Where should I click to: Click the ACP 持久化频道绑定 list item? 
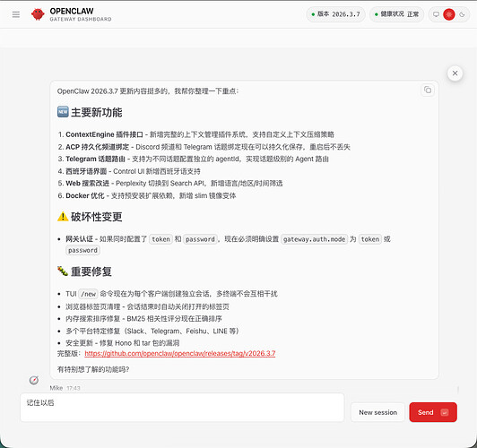204,147
